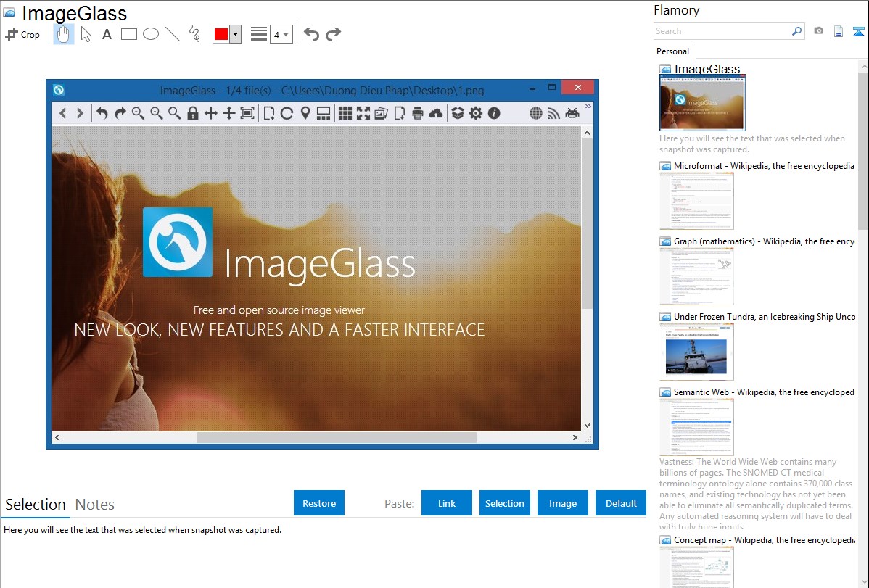Open the ImageGlass snapshot thumbnail
This screenshot has width=869, height=588.
702,103
